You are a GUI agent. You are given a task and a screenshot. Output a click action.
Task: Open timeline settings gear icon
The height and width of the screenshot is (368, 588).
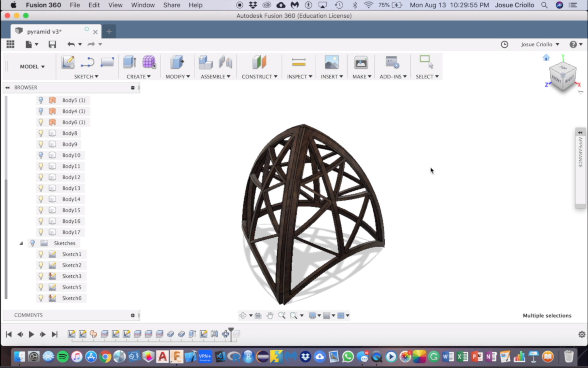click(x=582, y=334)
